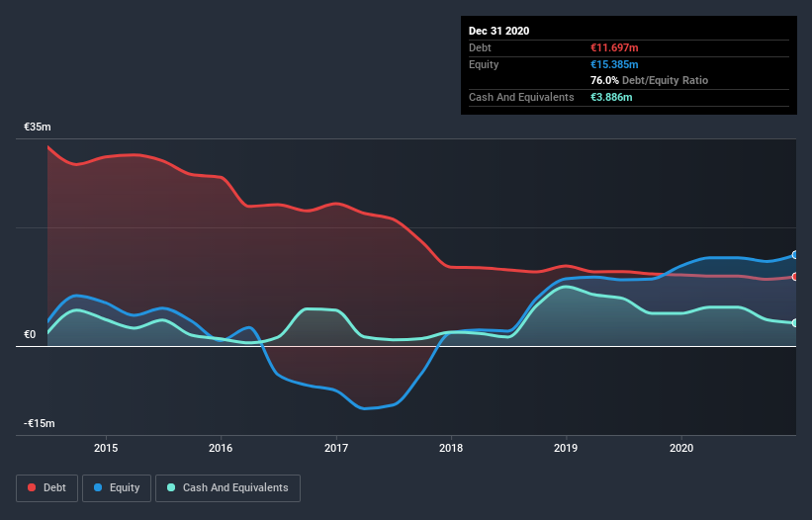Image resolution: width=812 pixels, height=520 pixels.
Task: Click the Debt label in tooltip
Action: [x=480, y=47]
